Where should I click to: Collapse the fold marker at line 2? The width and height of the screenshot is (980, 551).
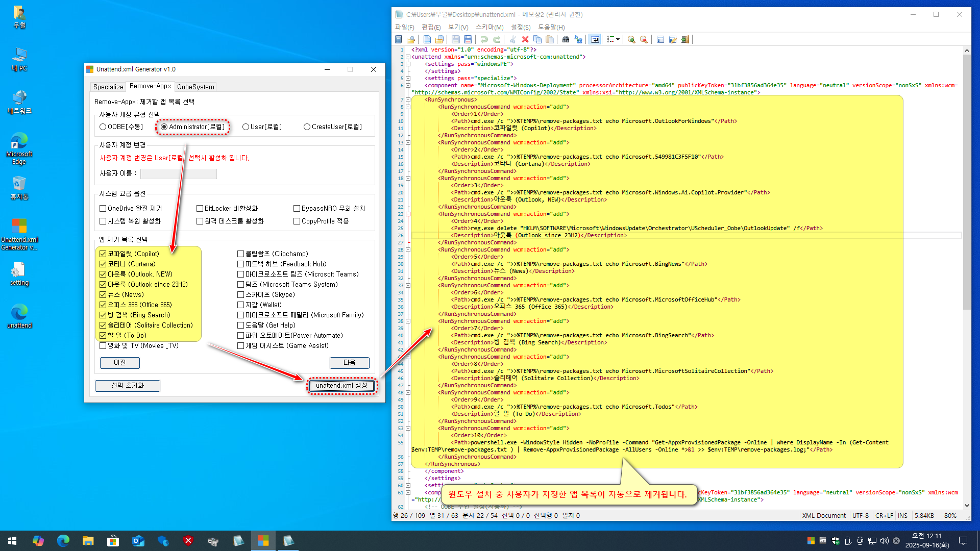coord(408,57)
